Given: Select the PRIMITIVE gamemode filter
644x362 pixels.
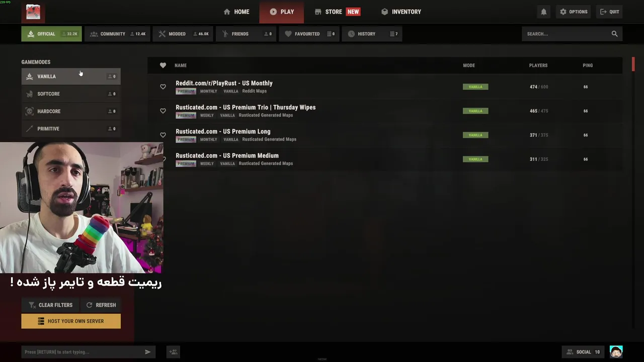Looking at the screenshot, I should pos(71,129).
